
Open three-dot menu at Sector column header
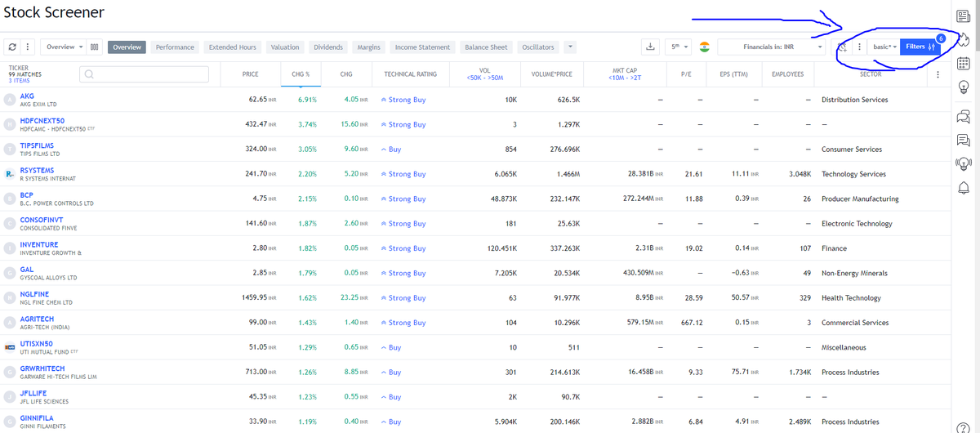click(938, 74)
